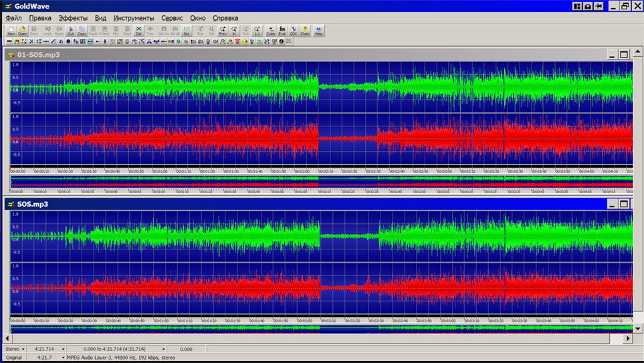The width and height of the screenshot is (644, 363).
Task: Open the Eval expression evaluator icon
Action: click(282, 30)
